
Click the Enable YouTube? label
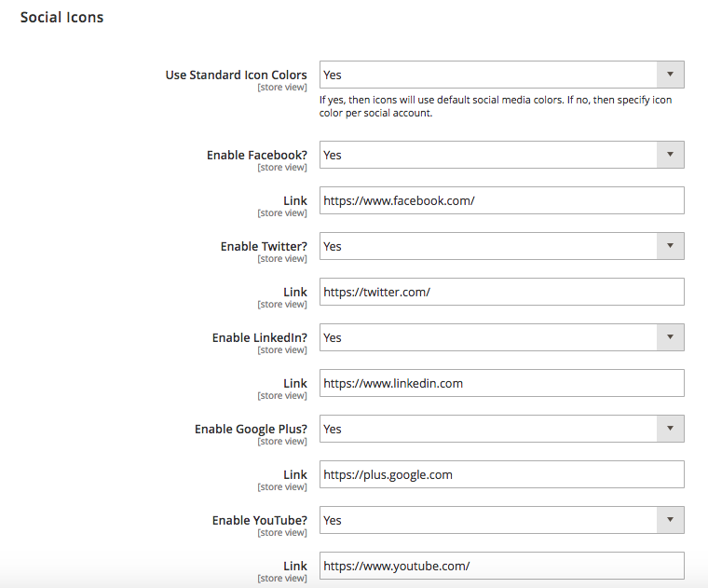pos(262,521)
